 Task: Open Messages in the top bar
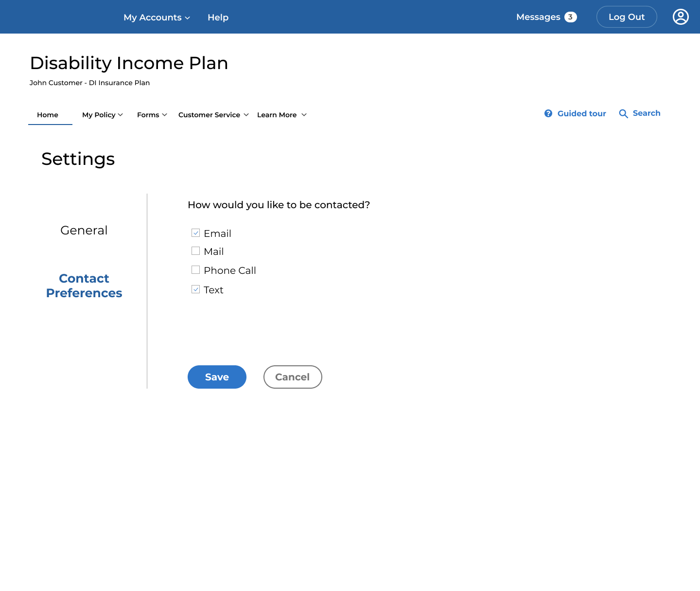pos(538,17)
